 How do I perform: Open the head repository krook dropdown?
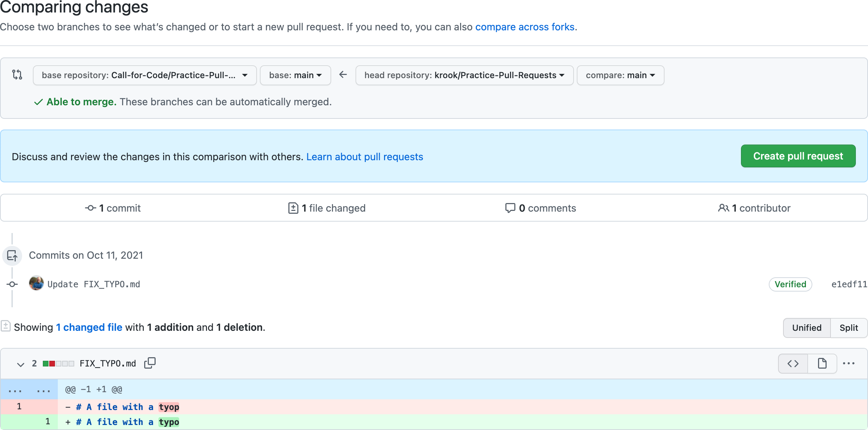click(464, 75)
